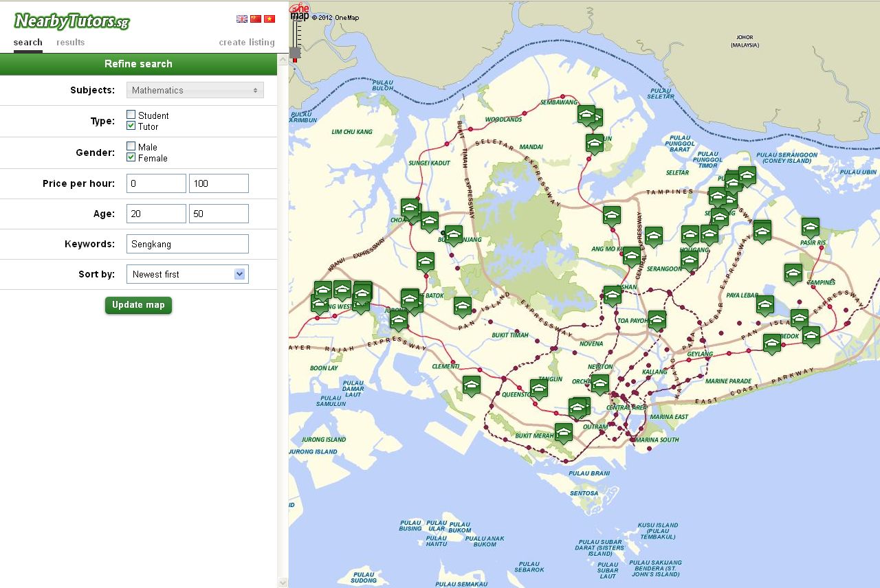Screen dimensions: 880x588
Task: Select the English language flag icon
Action: [241, 19]
